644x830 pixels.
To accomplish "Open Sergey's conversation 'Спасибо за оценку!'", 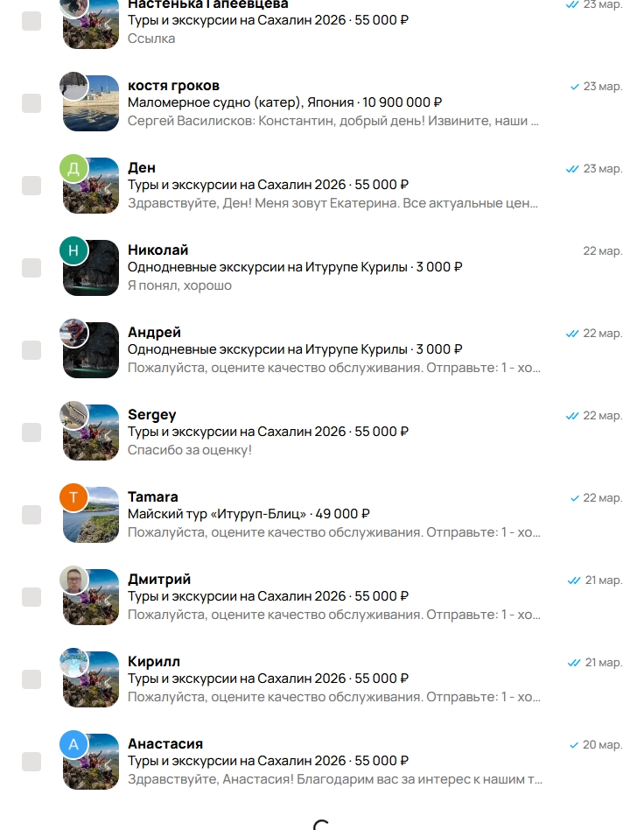I will (190, 450).
